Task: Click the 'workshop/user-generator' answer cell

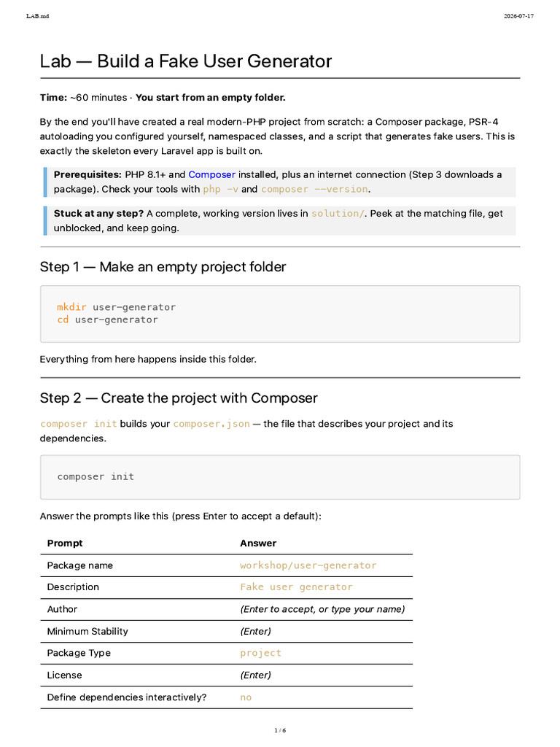Action: pyautogui.click(x=308, y=565)
